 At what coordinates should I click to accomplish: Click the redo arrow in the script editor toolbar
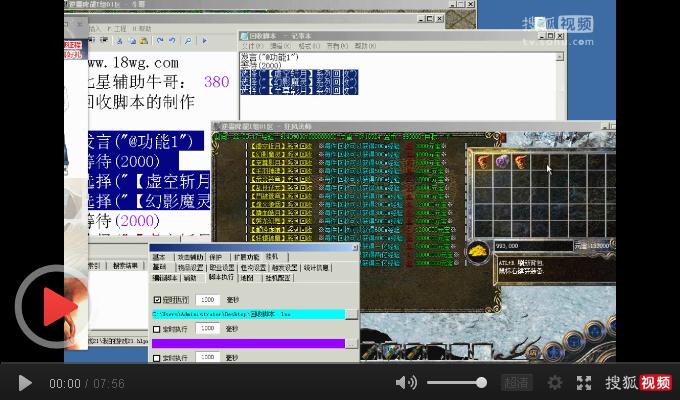[x=160, y=40]
